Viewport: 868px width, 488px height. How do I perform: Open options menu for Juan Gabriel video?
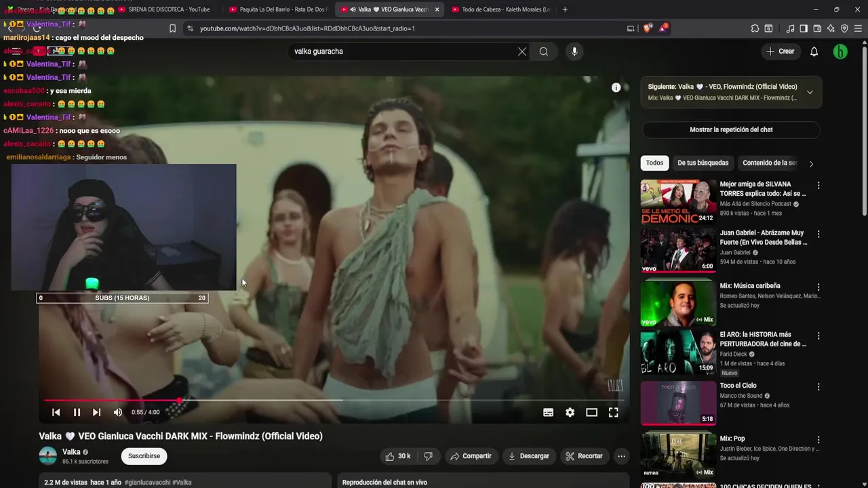[818, 234]
